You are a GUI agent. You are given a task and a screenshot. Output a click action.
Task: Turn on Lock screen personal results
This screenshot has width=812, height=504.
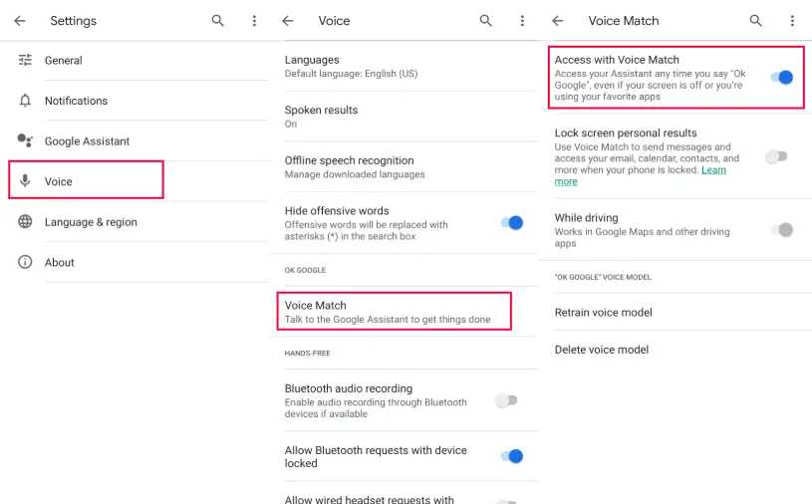point(776,156)
